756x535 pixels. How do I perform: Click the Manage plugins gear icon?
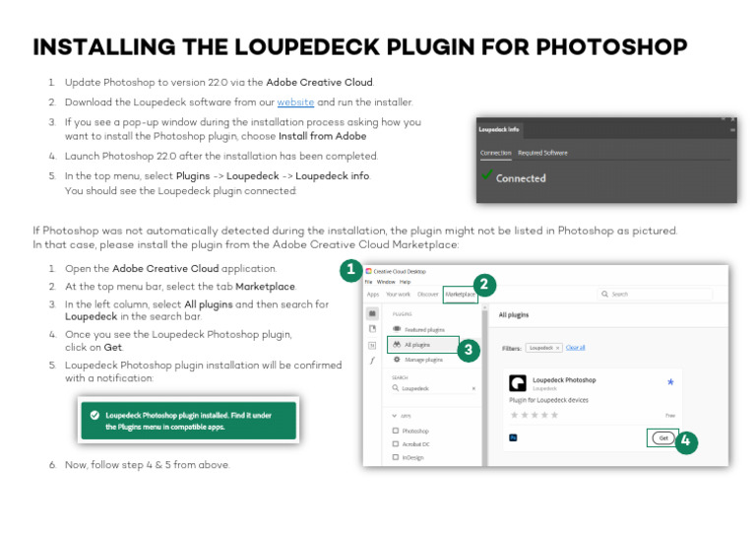pyautogui.click(x=397, y=360)
